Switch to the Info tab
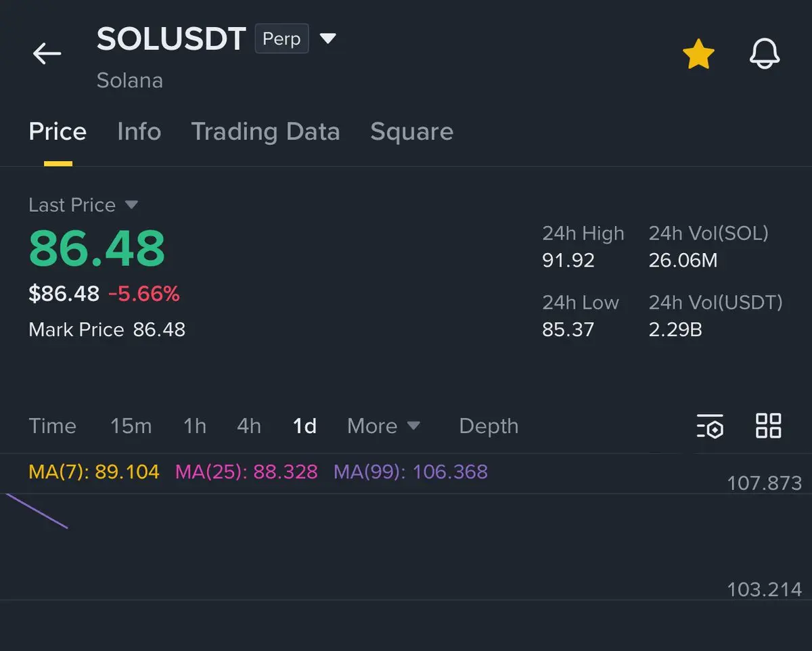The height and width of the screenshot is (651, 812). (139, 131)
